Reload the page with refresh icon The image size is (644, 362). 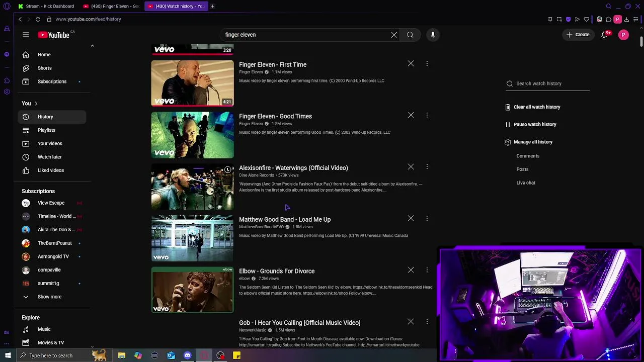38,19
